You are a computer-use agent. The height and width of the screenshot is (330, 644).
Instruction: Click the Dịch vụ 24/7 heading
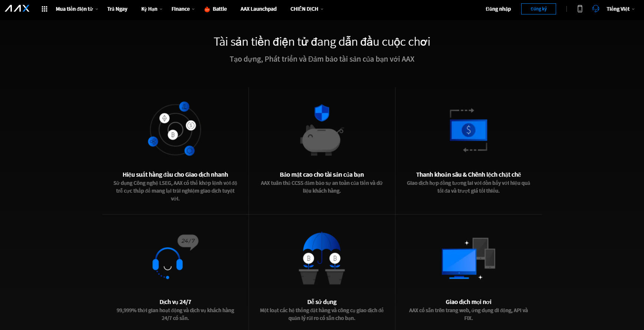175,302
